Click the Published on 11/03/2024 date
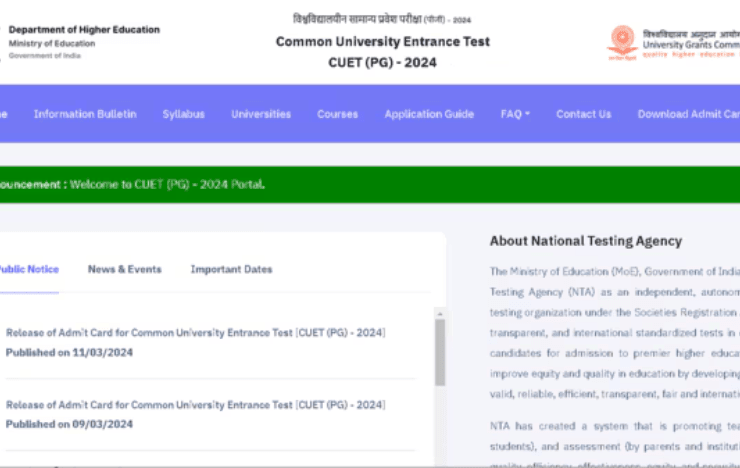 (69, 352)
